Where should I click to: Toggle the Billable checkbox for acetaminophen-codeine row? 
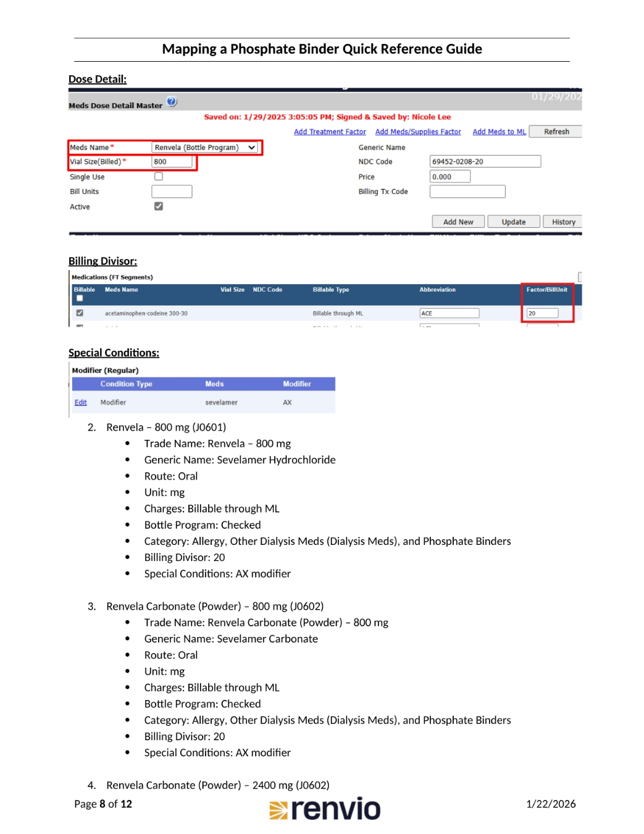(x=80, y=313)
